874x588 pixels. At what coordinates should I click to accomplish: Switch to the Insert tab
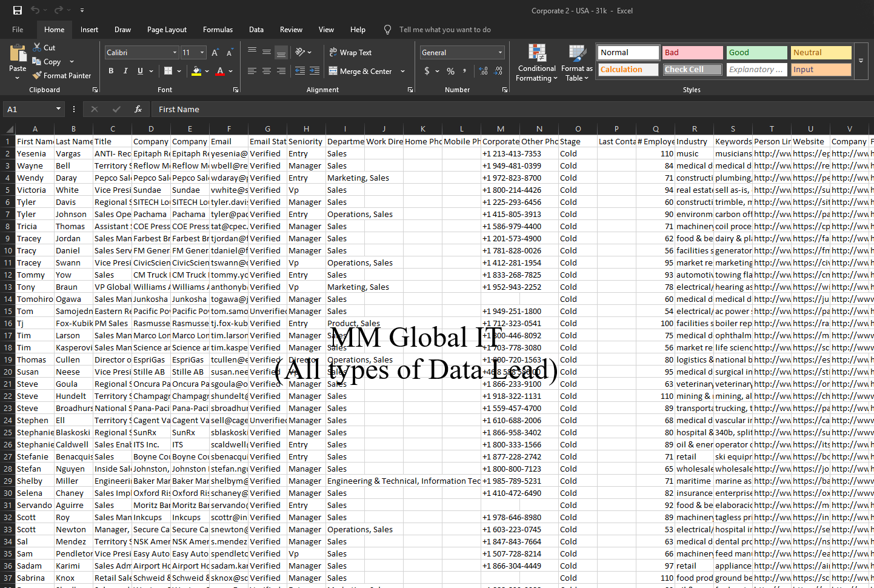89,30
